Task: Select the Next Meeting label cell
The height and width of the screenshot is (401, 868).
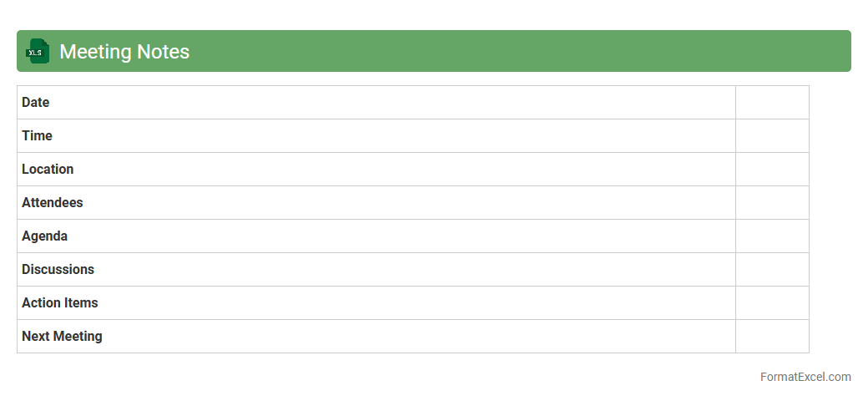Action: 376,337
